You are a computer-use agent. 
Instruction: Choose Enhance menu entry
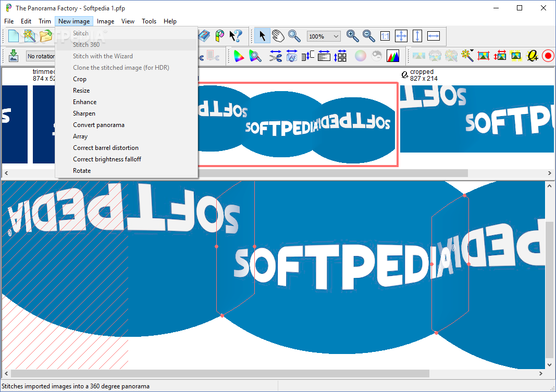[126, 102]
